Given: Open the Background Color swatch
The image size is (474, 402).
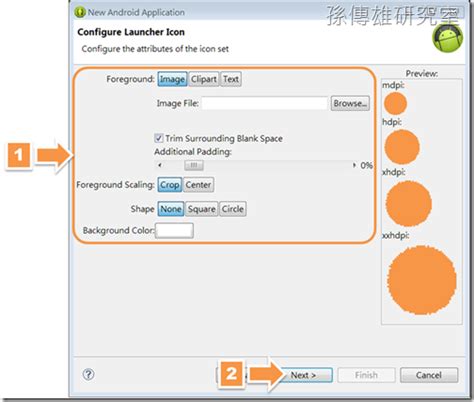Looking at the screenshot, I should pyautogui.click(x=174, y=230).
